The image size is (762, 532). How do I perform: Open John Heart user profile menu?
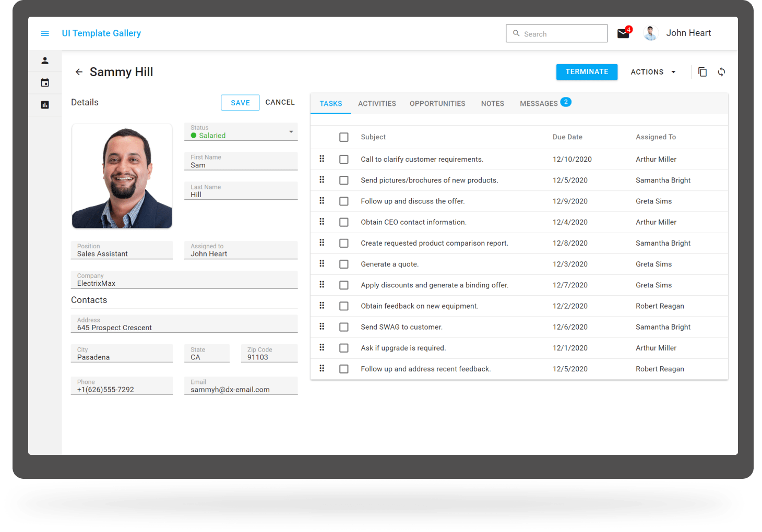(678, 33)
